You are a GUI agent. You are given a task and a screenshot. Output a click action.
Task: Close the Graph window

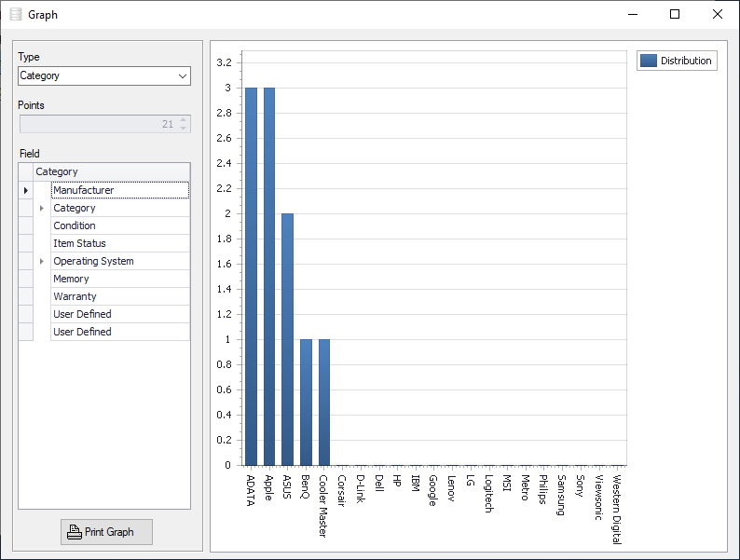click(718, 14)
